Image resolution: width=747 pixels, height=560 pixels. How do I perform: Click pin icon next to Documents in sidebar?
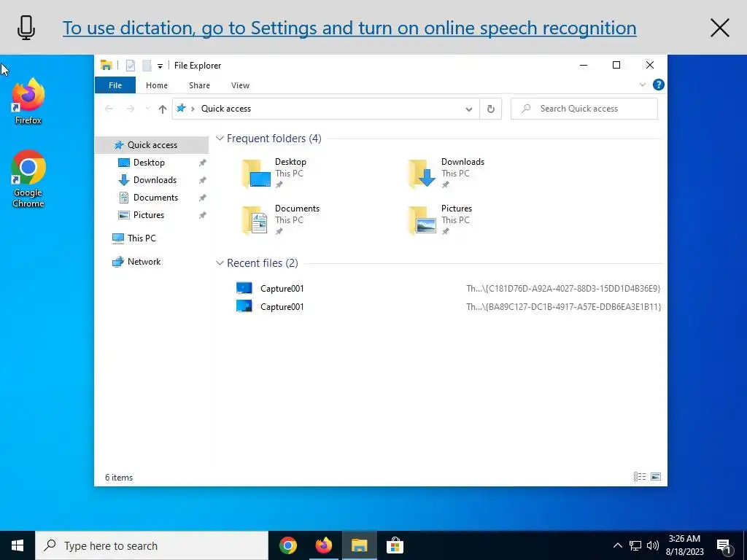tap(203, 198)
